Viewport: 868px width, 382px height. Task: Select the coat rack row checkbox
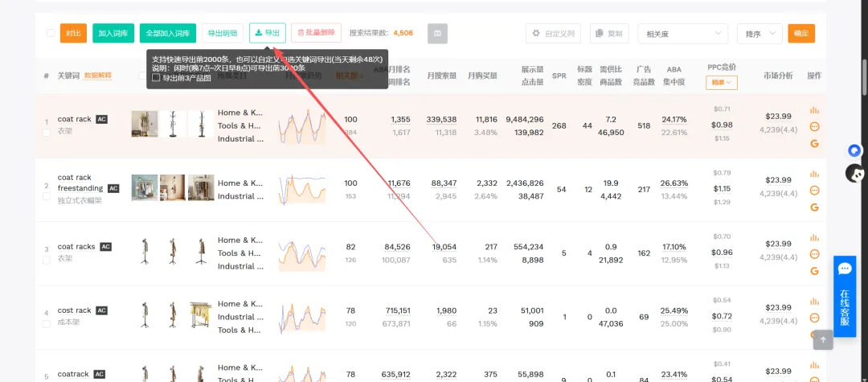pyautogui.click(x=47, y=133)
